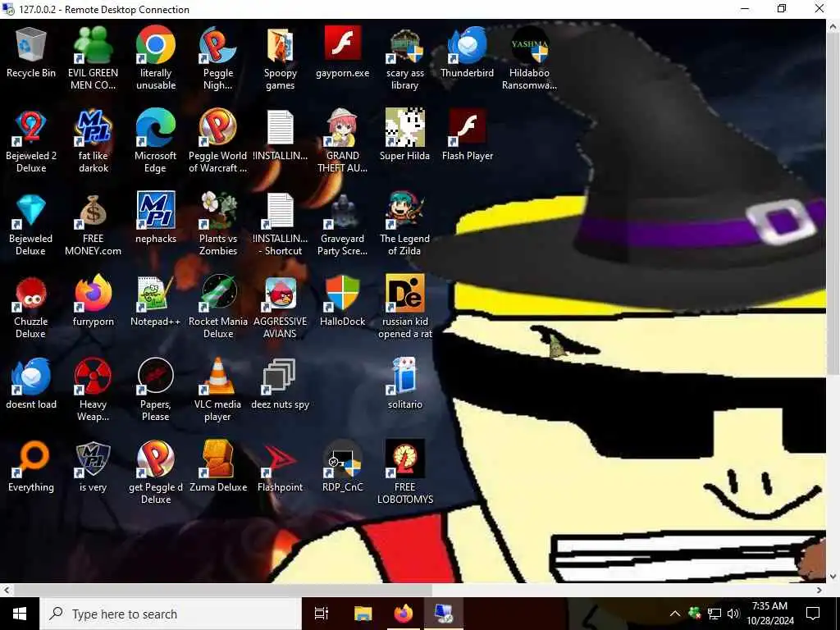Select the EVIL GREEN MEN CO... desktop icon
This screenshot has height=630, width=840.
click(93, 58)
